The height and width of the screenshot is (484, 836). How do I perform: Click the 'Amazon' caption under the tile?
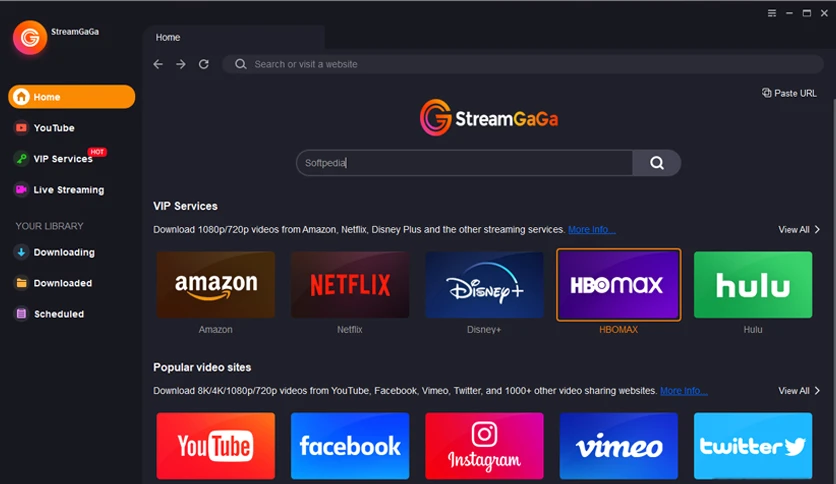(215, 329)
